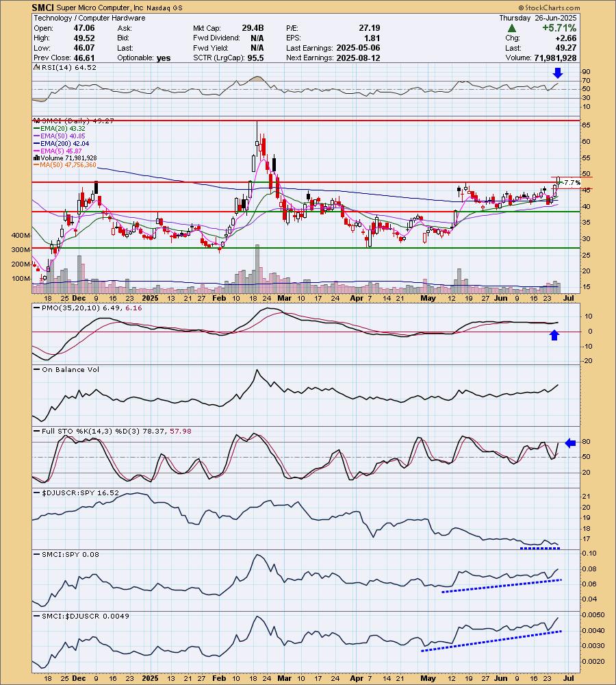Viewport: 616px width, 685px height.
Task: Click the Fwd Dividend label
Action: [x=216, y=38]
